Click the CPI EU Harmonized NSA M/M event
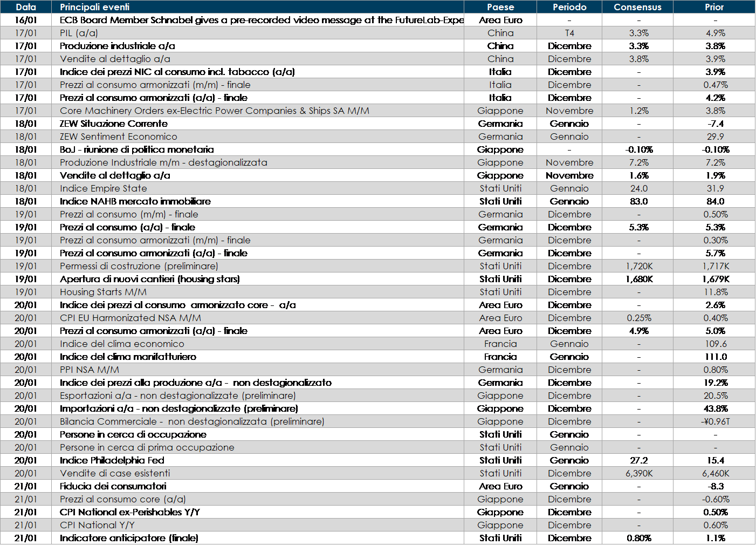 (130, 318)
